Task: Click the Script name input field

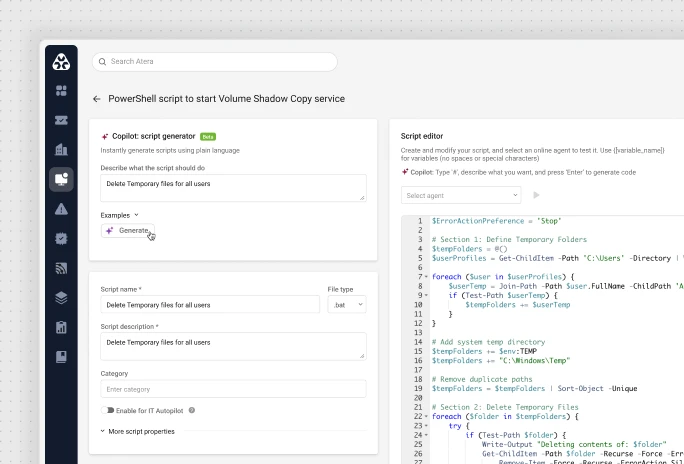Action: click(x=210, y=304)
